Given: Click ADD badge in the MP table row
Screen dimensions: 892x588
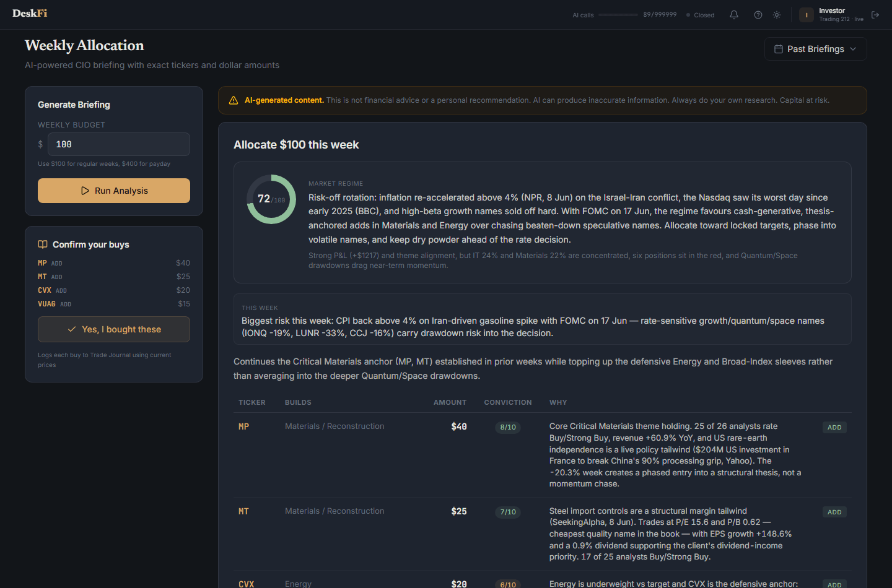Looking at the screenshot, I should tap(834, 428).
